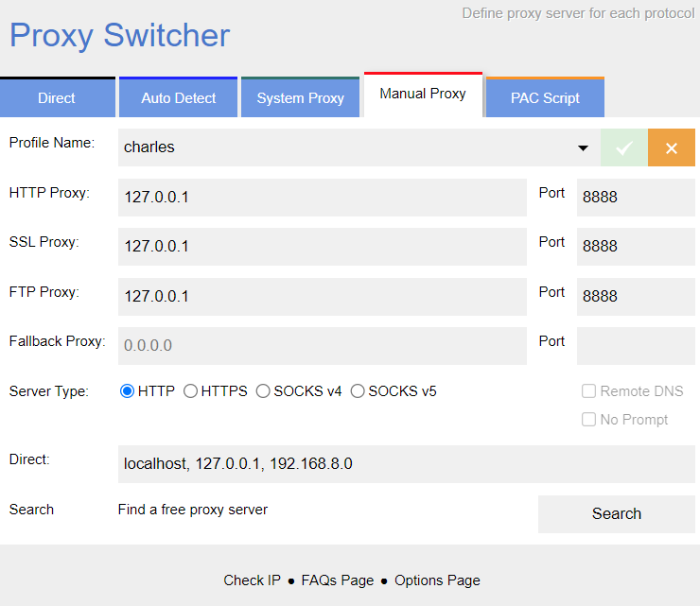This screenshot has width=700, height=606.
Task: Open the FAQs Page link
Action: (x=338, y=580)
